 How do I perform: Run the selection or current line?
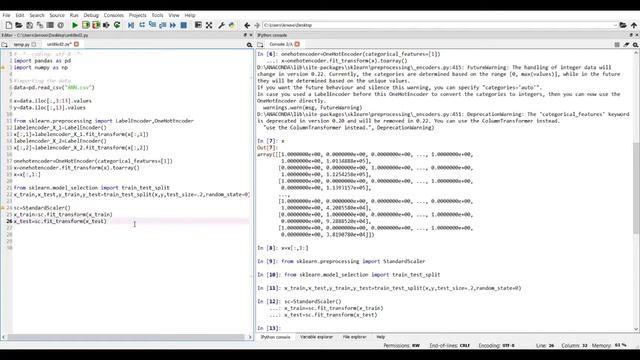(106, 25)
